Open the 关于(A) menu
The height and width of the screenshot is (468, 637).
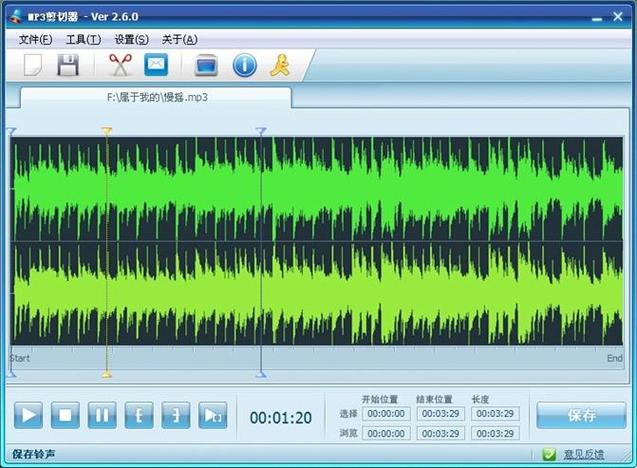[x=180, y=39]
